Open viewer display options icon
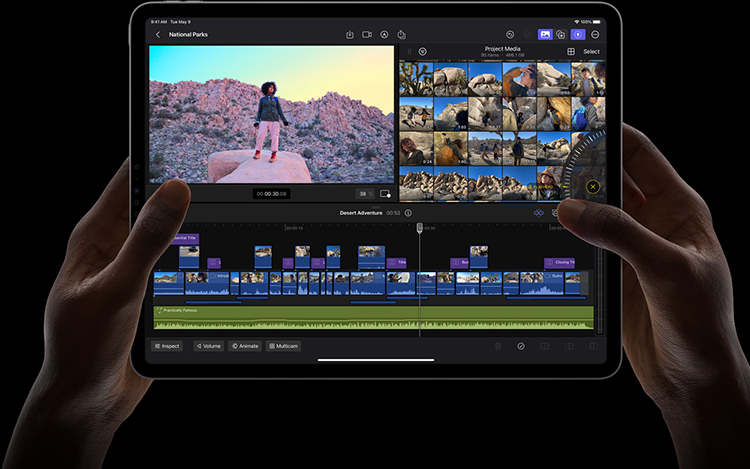The height and width of the screenshot is (469, 750). point(385,194)
